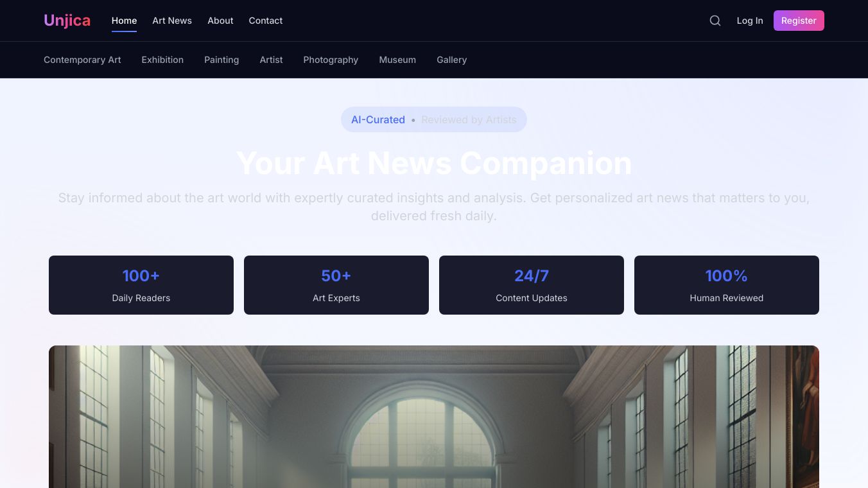
Task: Click the 24/7 Content Updates stat card
Action: tap(532, 285)
